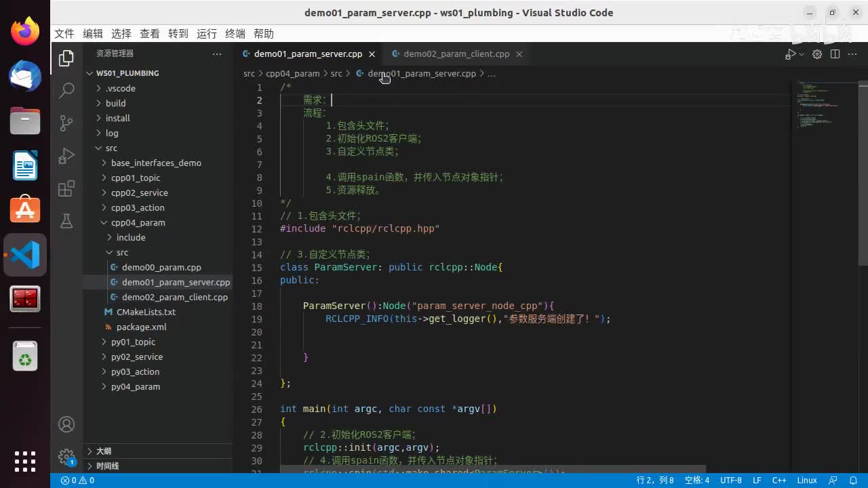Expand the cpp01_topic folder

pyautogui.click(x=158, y=178)
